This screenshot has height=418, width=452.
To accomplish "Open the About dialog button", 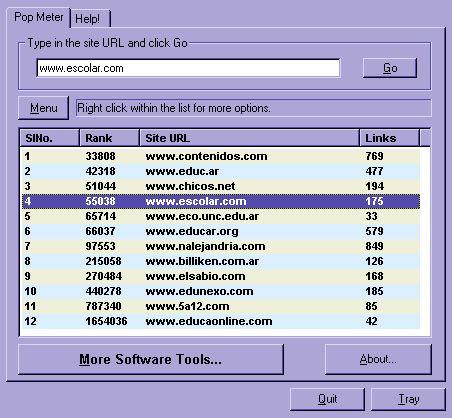I will pyautogui.click(x=378, y=359).
